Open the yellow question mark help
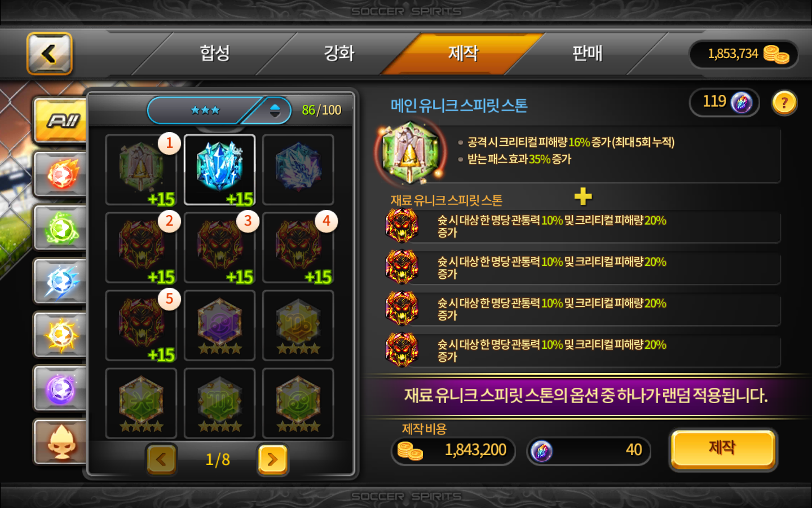Viewport: 812px width, 508px height. (784, 103)
